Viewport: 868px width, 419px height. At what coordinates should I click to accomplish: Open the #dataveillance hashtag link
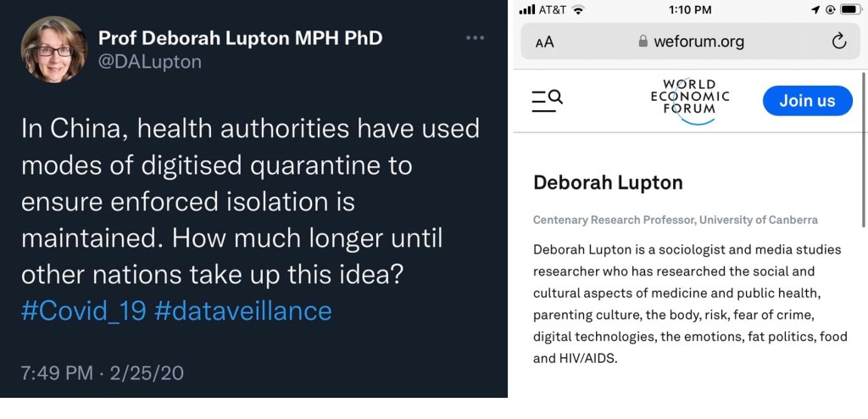(243, 310)
